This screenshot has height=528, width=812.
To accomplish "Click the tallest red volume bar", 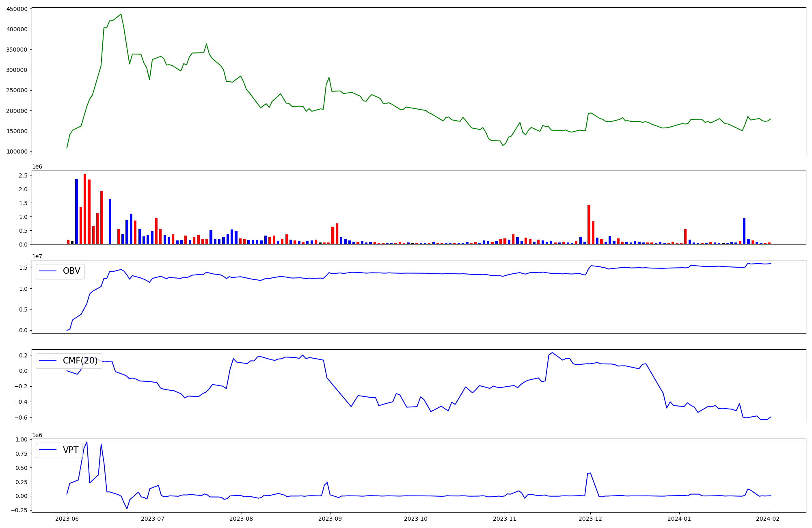I will coord(85,209).
